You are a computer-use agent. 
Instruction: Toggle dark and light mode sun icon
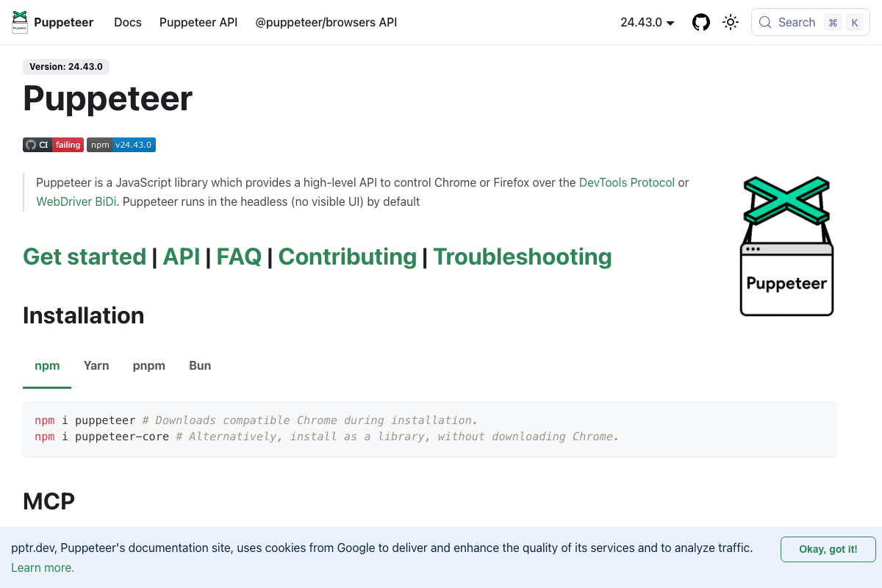[x=731, y=22]
